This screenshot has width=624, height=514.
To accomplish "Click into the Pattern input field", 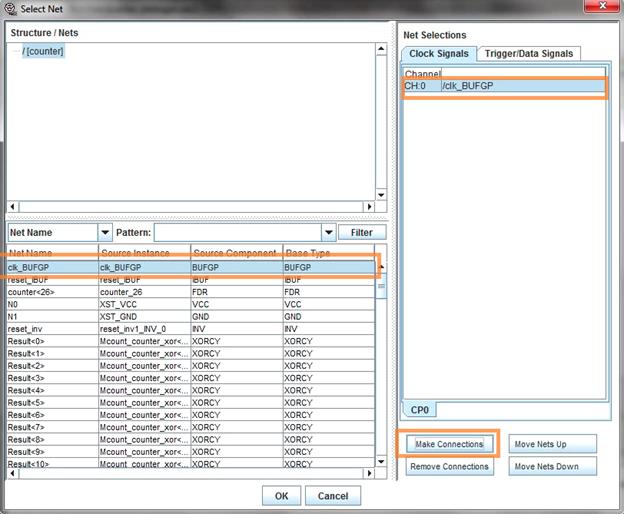I will (238, 232).
